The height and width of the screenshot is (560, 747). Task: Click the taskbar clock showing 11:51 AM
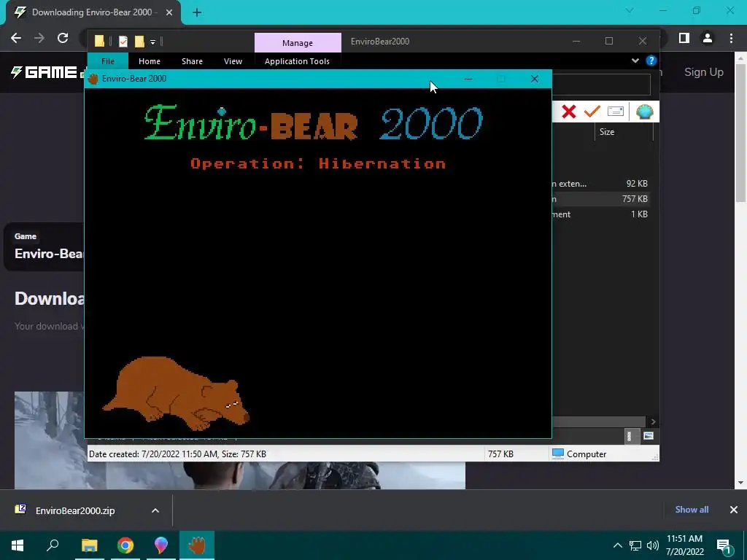[684, 545]
